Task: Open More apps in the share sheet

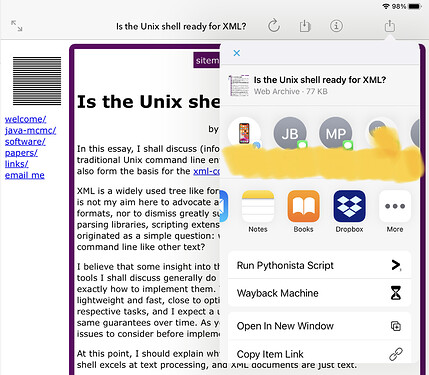Action: (395, 211)
